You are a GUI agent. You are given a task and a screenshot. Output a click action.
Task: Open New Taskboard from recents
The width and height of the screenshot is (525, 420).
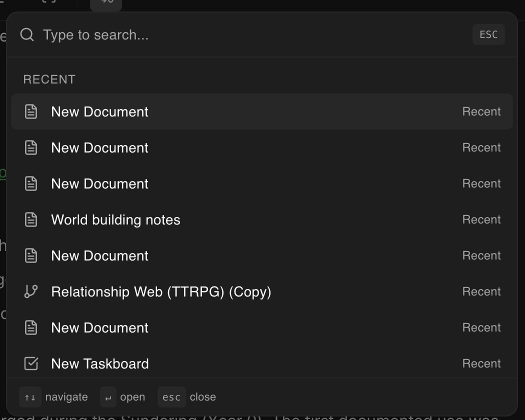[x=99, y=363]
